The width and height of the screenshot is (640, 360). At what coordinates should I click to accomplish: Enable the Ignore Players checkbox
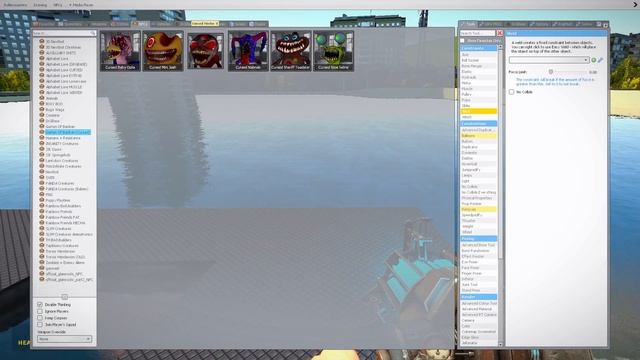40,311
